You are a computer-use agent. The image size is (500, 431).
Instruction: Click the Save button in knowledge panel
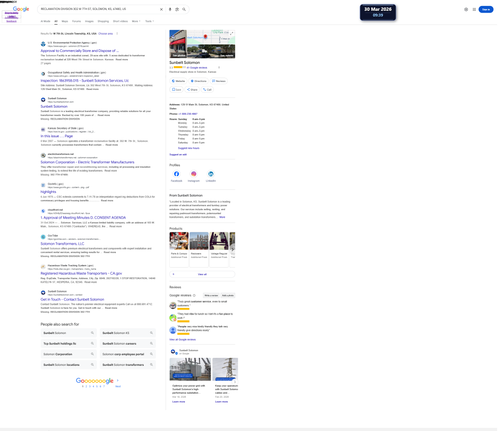pos(176,90)
